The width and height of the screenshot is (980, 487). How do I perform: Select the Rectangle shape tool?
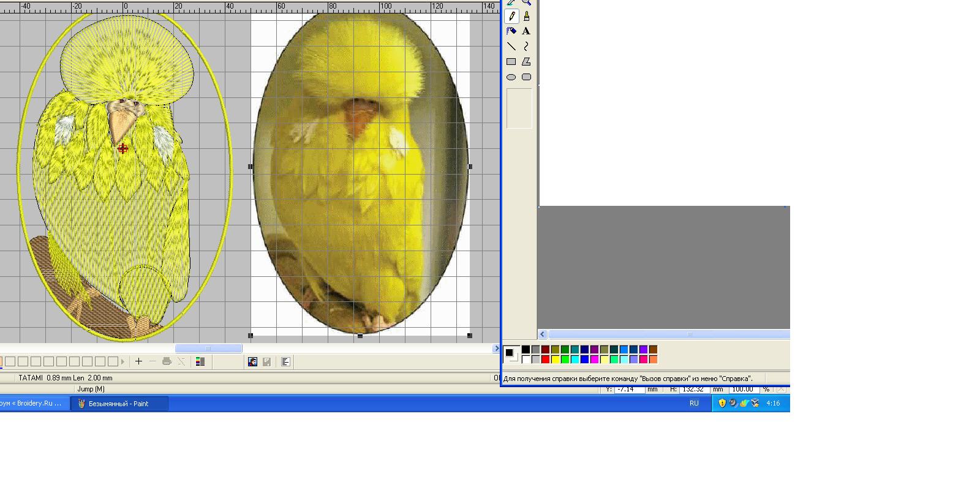(511, 62)
